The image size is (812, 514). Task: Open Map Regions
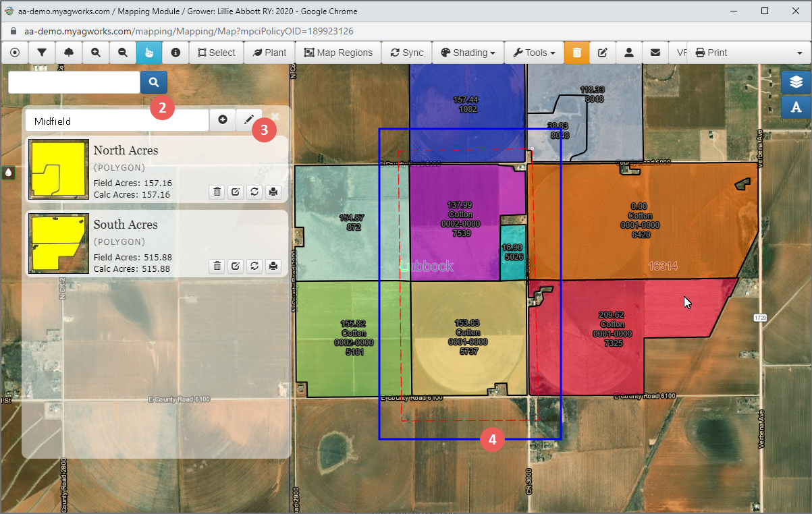(338, 53)
